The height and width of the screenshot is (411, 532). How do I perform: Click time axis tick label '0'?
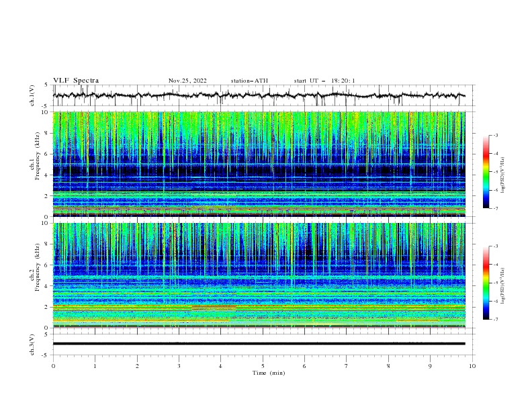(53, 366)
